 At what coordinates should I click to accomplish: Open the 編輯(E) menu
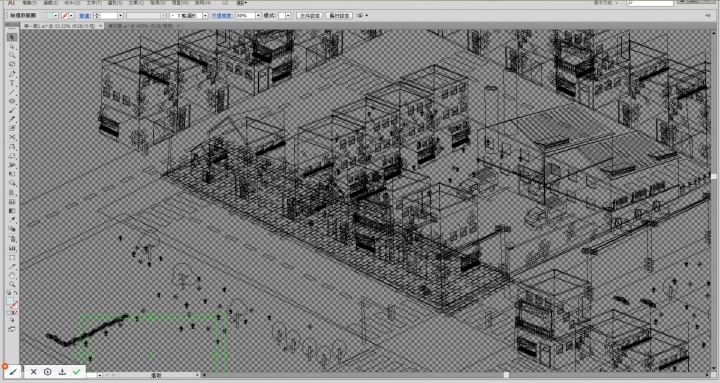coord(51,3)
